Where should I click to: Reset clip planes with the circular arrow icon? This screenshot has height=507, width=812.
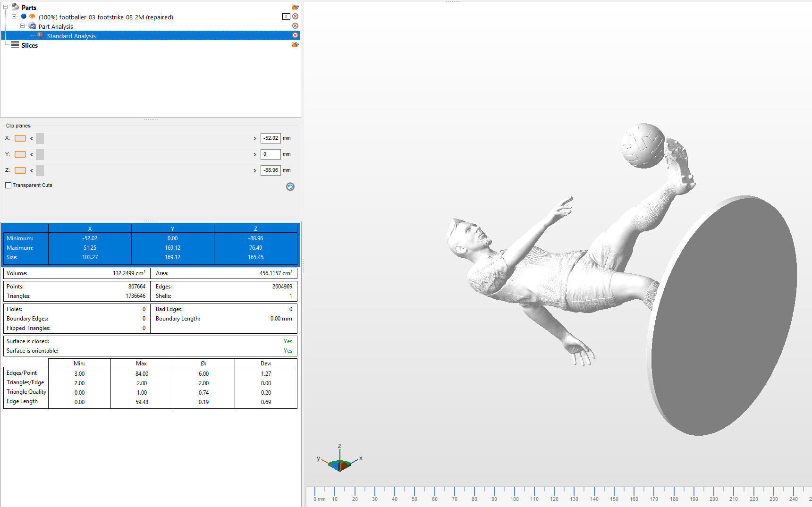click(290, 186)
